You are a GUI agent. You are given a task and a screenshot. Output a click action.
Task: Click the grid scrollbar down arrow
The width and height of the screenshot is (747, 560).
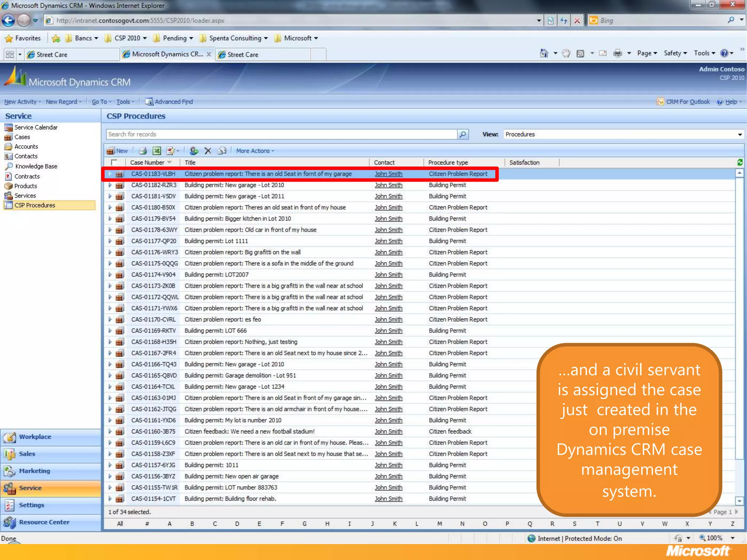[x=739, y=501]
